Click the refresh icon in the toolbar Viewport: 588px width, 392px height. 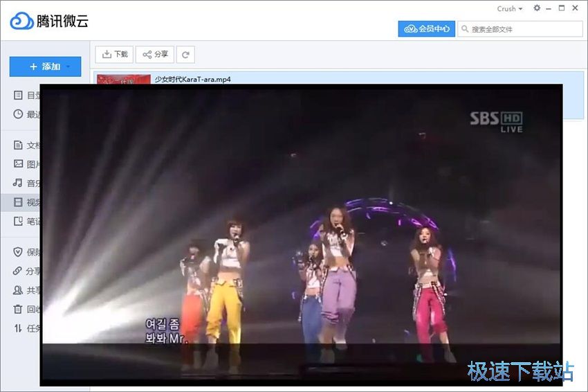click(x=185, y=55)
